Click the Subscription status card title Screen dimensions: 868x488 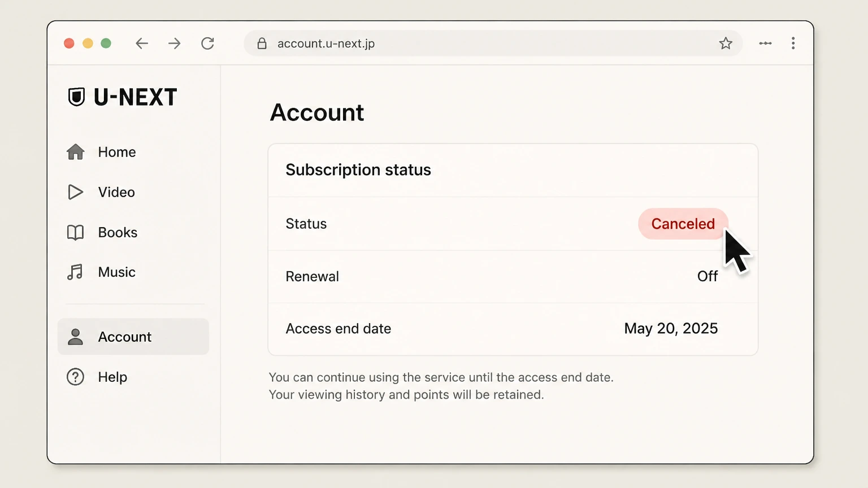(x=358, y=170)
